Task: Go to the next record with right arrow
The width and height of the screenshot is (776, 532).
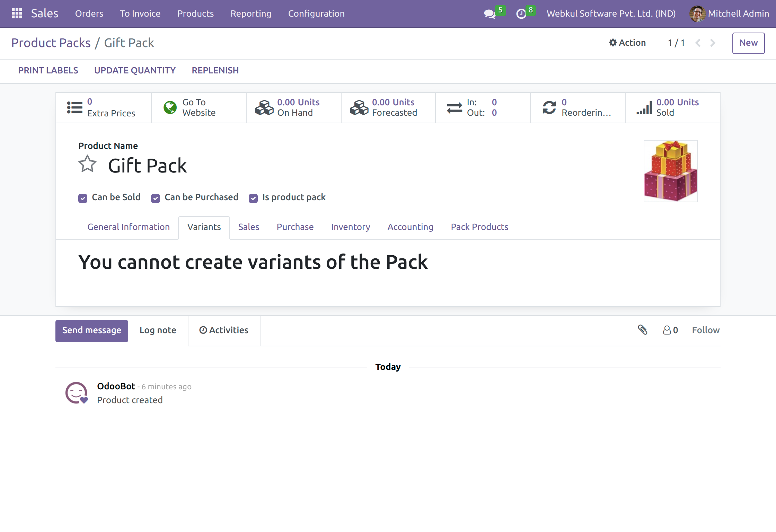Action: pyautogui.click(x=713, y=43)
